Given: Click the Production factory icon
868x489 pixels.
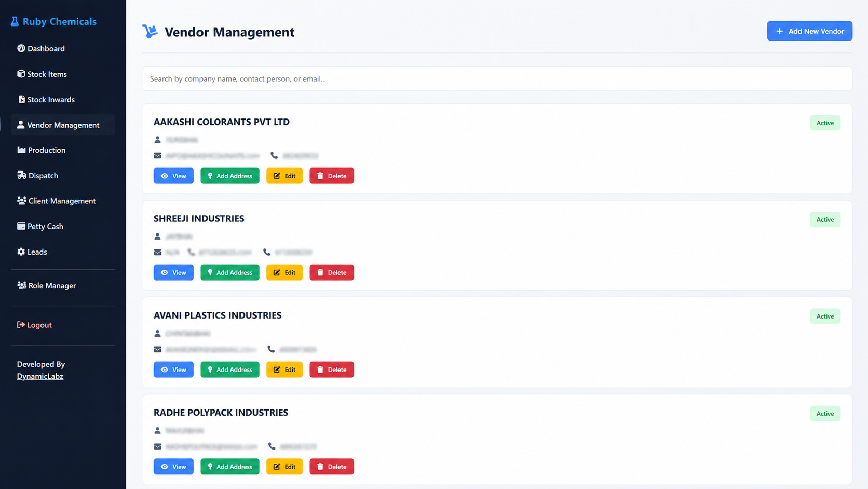Looking at the screenshot, I should pyautogui.click(x=21, y=150).
